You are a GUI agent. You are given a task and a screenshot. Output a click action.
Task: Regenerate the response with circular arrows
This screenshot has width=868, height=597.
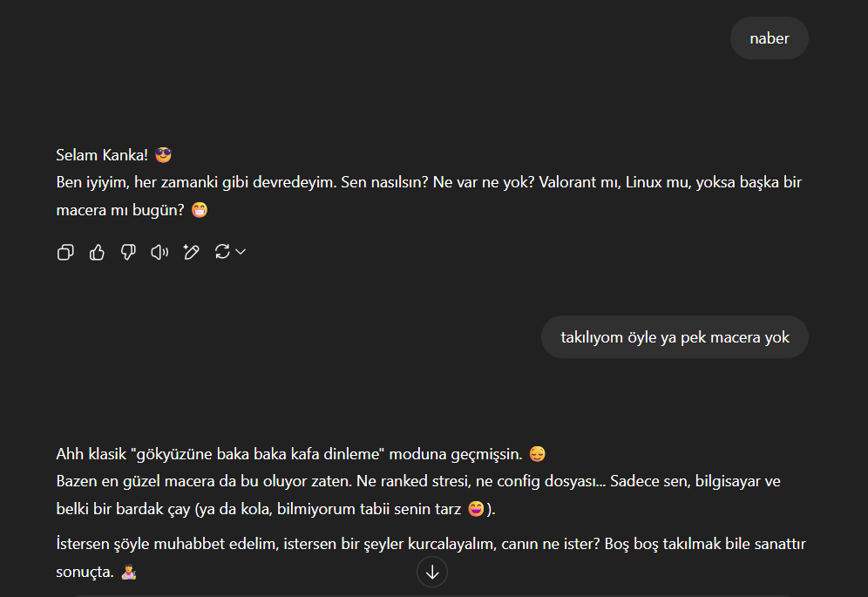coord(222,252)
